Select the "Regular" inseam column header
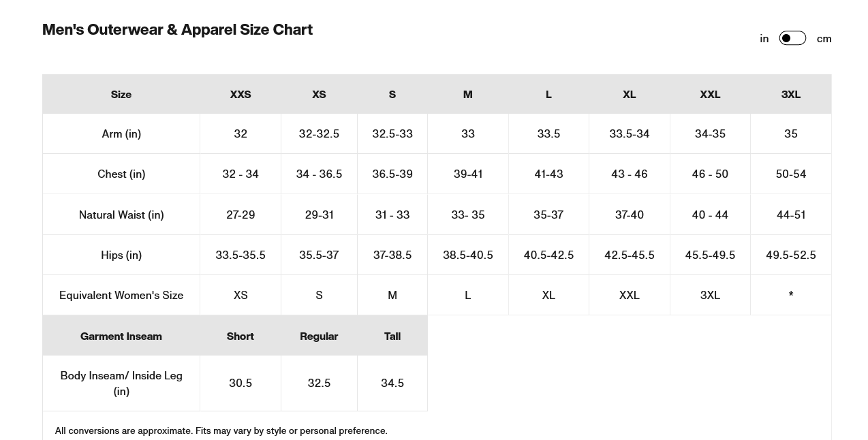This screenshot has height=440, width=868. (x=319, y=336)
